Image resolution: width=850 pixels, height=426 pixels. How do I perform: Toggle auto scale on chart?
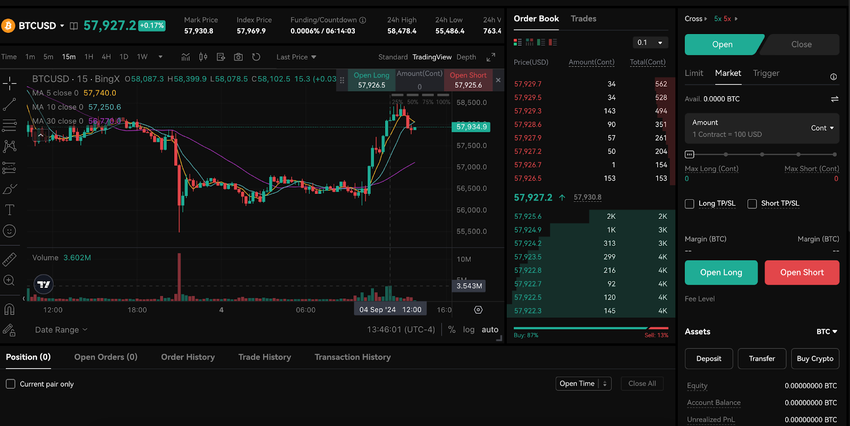pyautogui.click(x=490, y=330)
